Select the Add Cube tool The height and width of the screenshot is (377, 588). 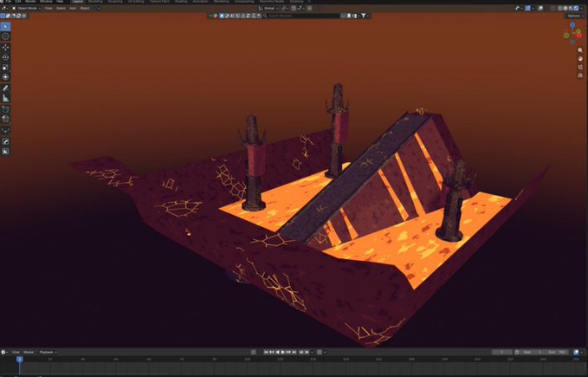pyautogui.click(x=5, y=109)
